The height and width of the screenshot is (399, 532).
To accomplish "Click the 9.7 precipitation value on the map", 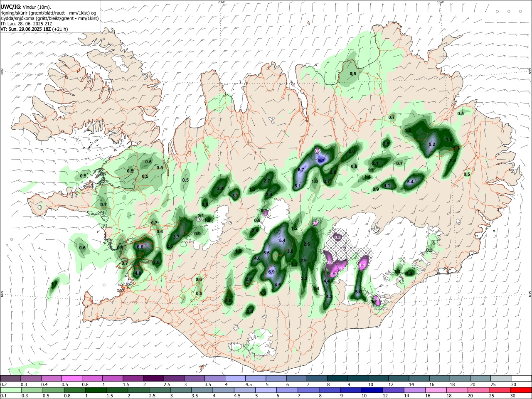I will coord(321,160).
